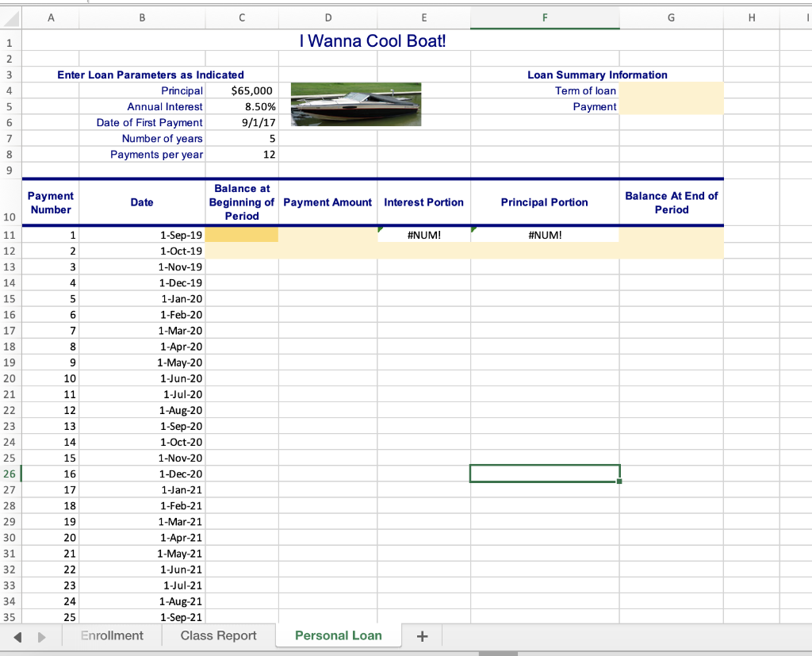Select column D header
This screenshot has width=812, height=656.
[328, 17]
